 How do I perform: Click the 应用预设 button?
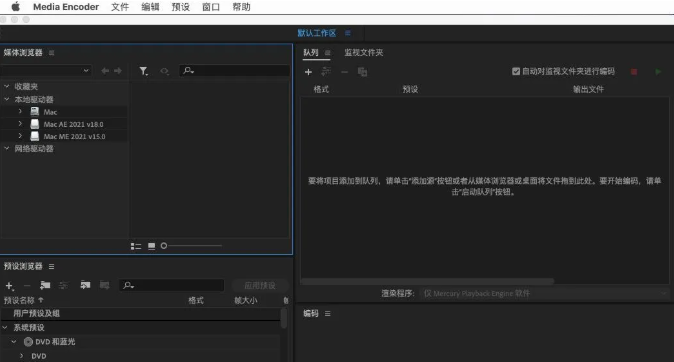[260, 285]
